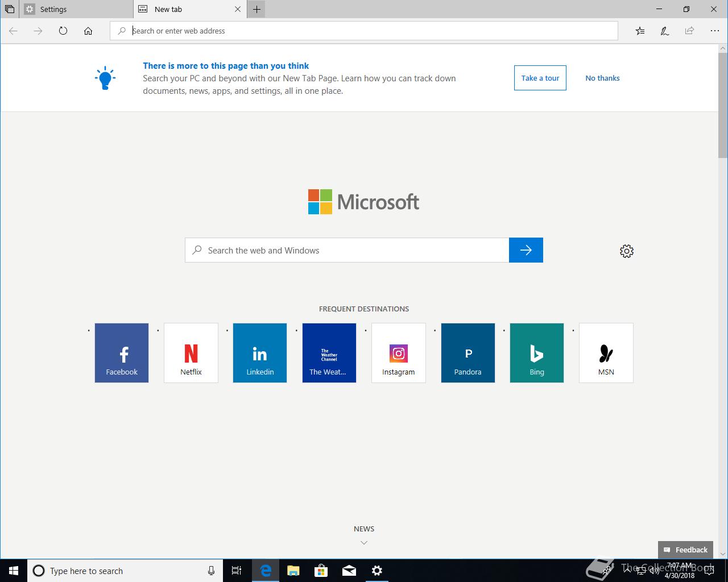Click the Edge taskbar icon

266,571
